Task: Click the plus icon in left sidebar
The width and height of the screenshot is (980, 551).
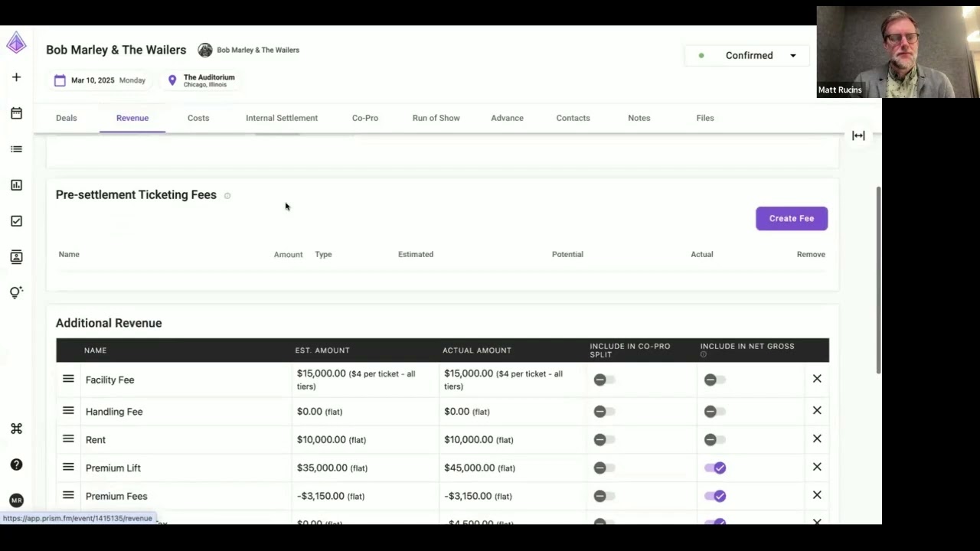Action: point(16,77)
